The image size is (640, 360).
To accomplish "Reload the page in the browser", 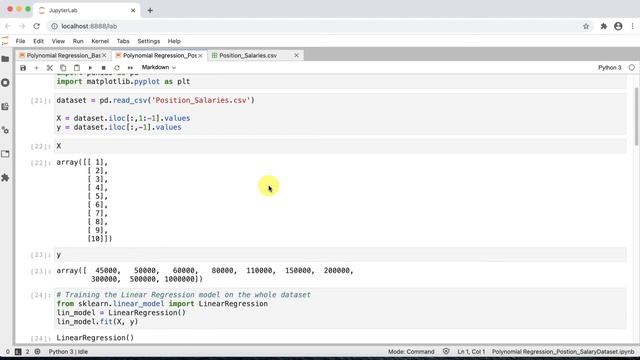I will coord(36,26).
